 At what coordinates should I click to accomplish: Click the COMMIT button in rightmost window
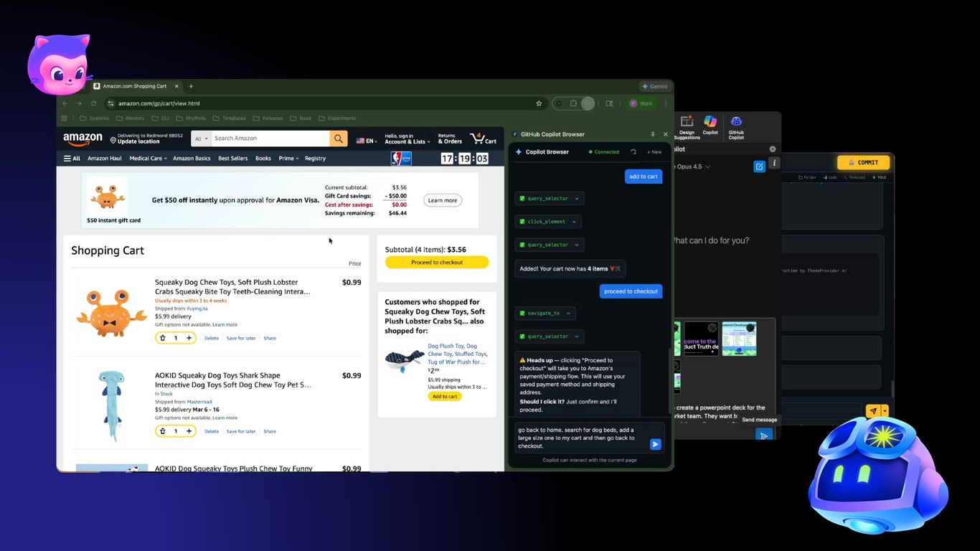click(x=863, y=162)
